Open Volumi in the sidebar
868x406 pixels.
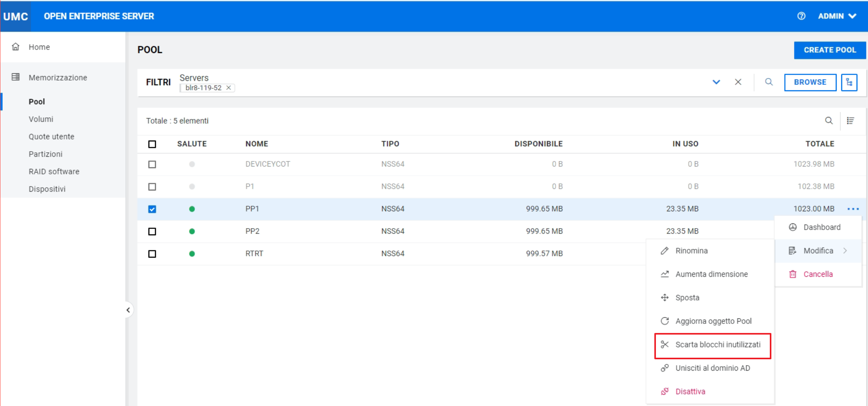click(x=41, y=119)
